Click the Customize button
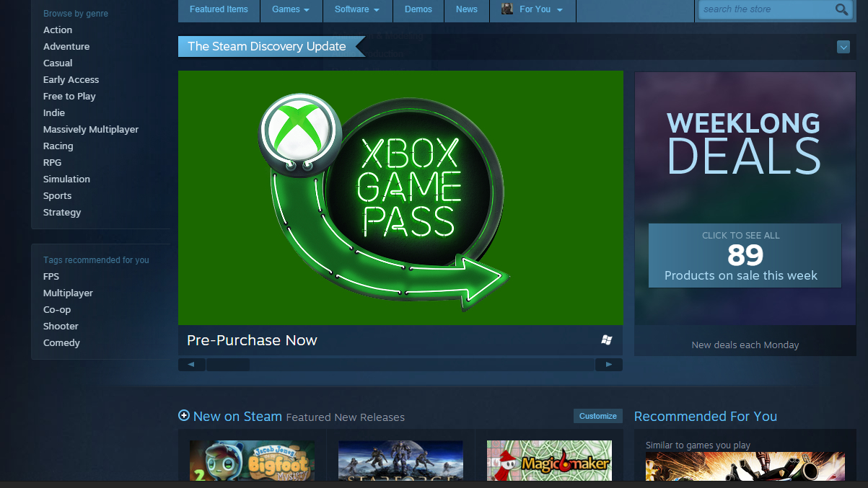Viewport: 868px width, 488px height. 598,416
